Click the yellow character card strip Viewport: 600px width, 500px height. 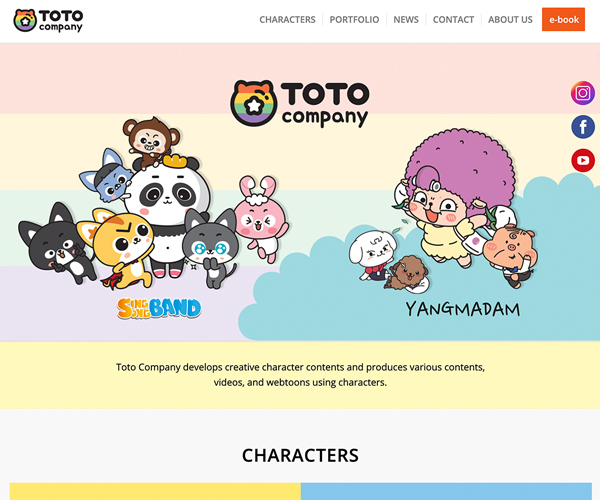155,491
